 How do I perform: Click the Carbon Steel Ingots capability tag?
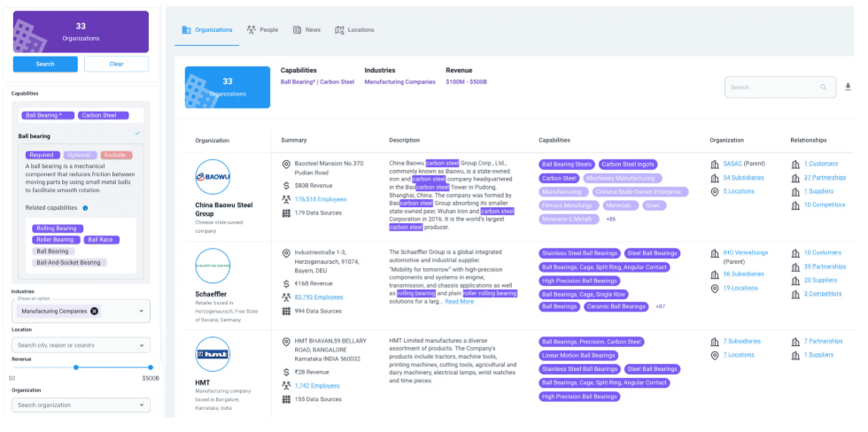pyautogui.click(x=628, y=165)
